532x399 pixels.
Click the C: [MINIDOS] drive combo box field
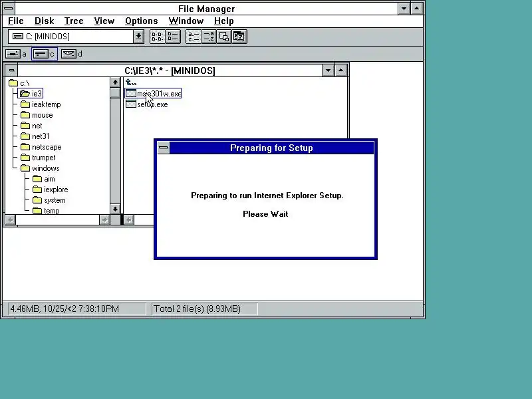(x=71, y=37)
